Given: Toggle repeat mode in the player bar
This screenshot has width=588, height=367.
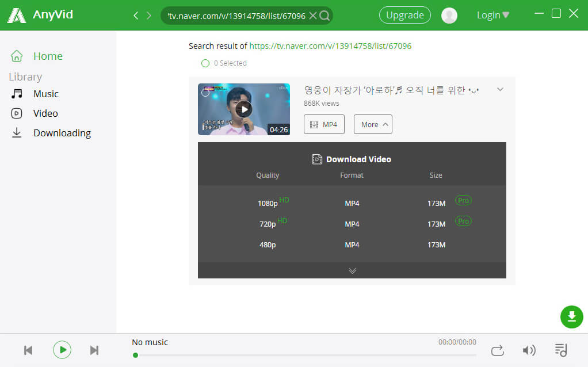Looking at the screenshot, I should (x=497, y=350).
